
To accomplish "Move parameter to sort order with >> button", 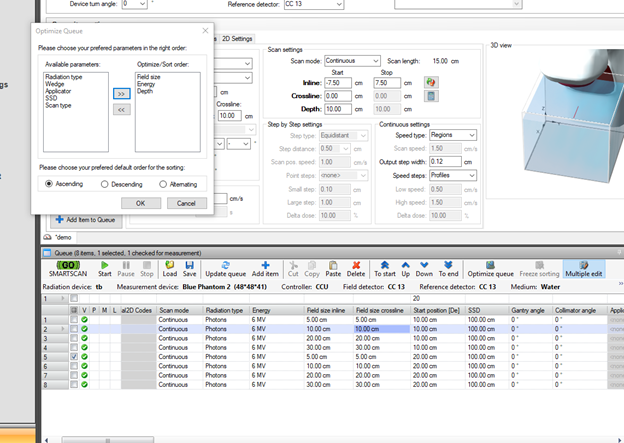I will 121,94.
